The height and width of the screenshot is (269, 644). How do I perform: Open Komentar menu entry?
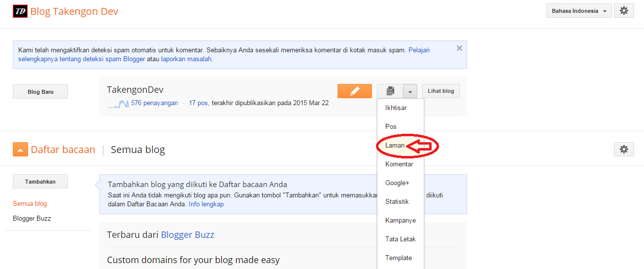click(400, 164)
